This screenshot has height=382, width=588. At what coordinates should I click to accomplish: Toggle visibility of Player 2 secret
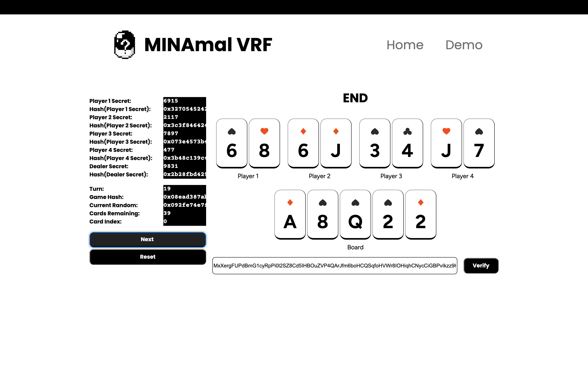[x=184, y=117]
